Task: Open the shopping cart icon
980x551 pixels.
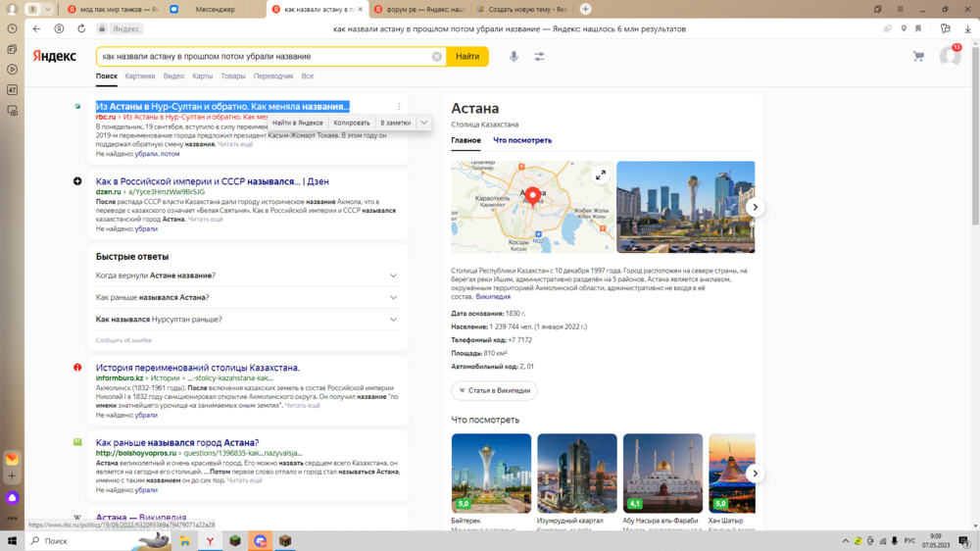Action: click(x=918, y=56)
